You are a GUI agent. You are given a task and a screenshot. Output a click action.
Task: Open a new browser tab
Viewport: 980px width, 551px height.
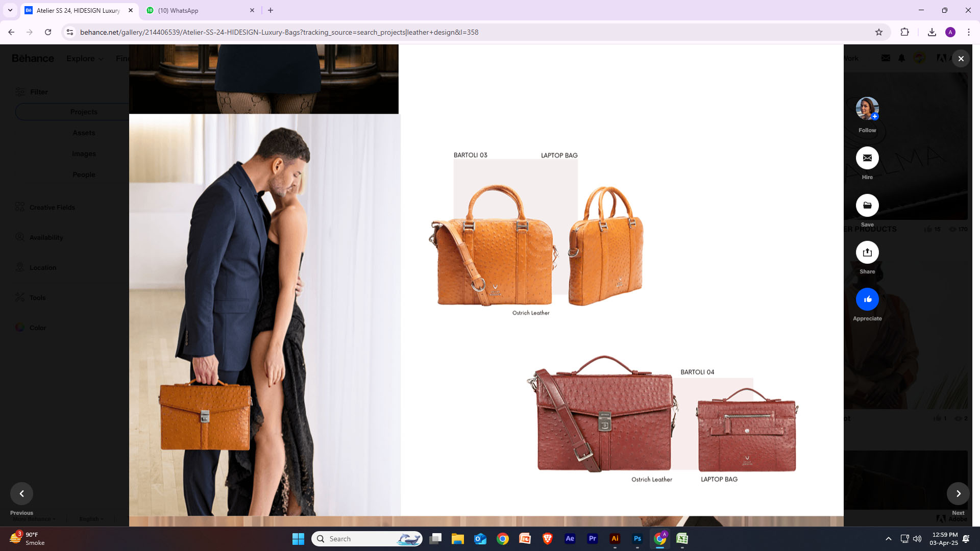point(271,10)
